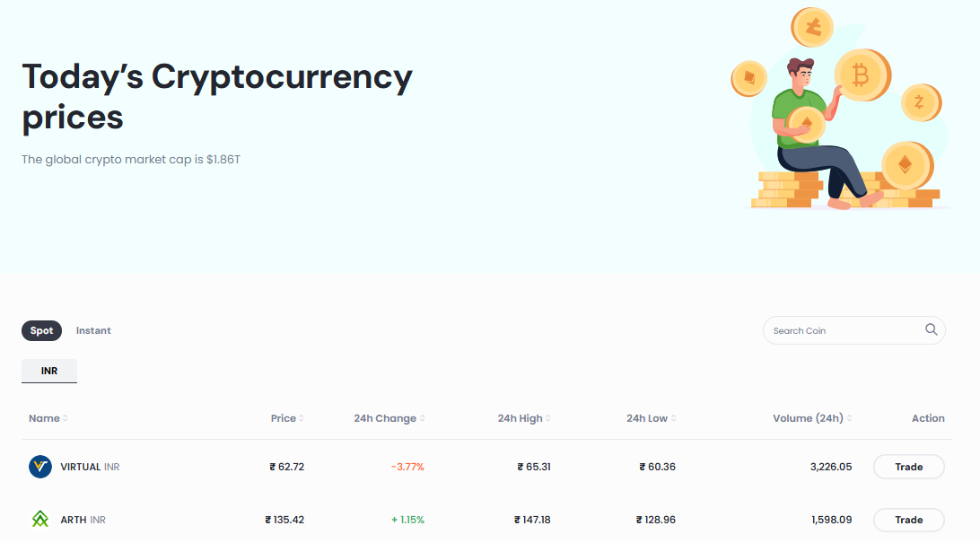Viewport: 980px width, 543px height.
Task: Sort table by Name column arrows
Action: click(66, 418)
